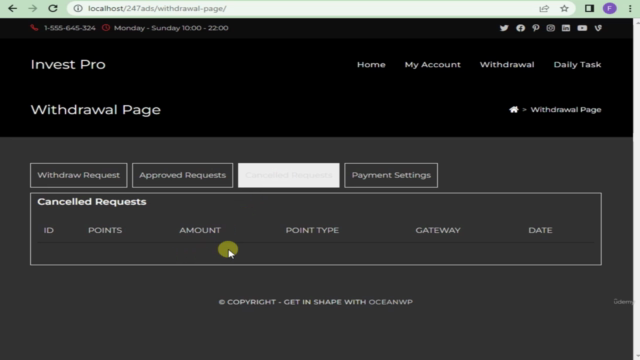Click the OCEANWP footer link

[x=391, y=302]
